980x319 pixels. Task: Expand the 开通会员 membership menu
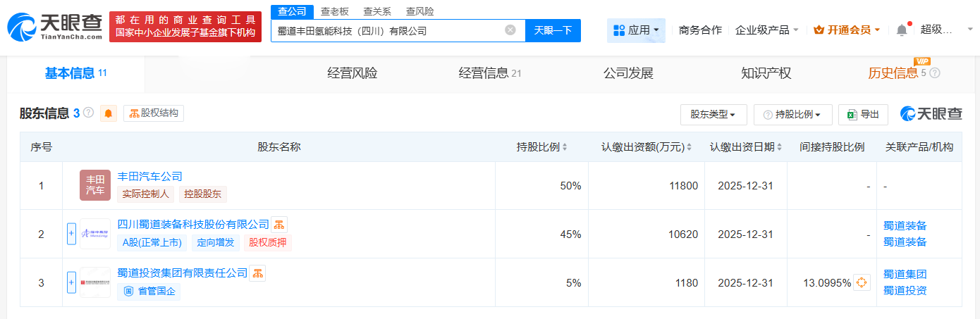[x=847, y=30]
